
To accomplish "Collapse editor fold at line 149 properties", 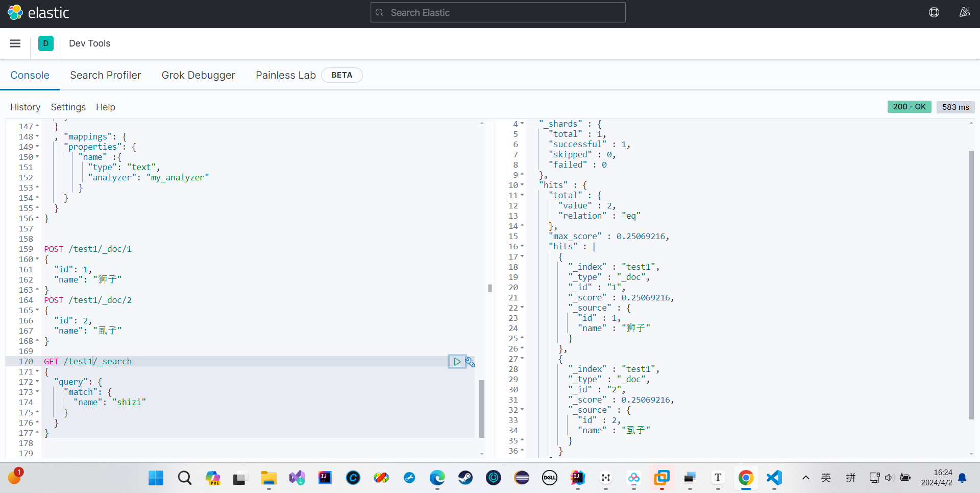I will [37, 147].
